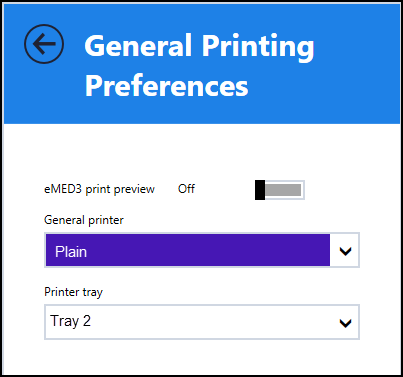This screenshot has width=403, height=377.
Task: Go back using the circled arrow icon
Action: coord(44,44)
